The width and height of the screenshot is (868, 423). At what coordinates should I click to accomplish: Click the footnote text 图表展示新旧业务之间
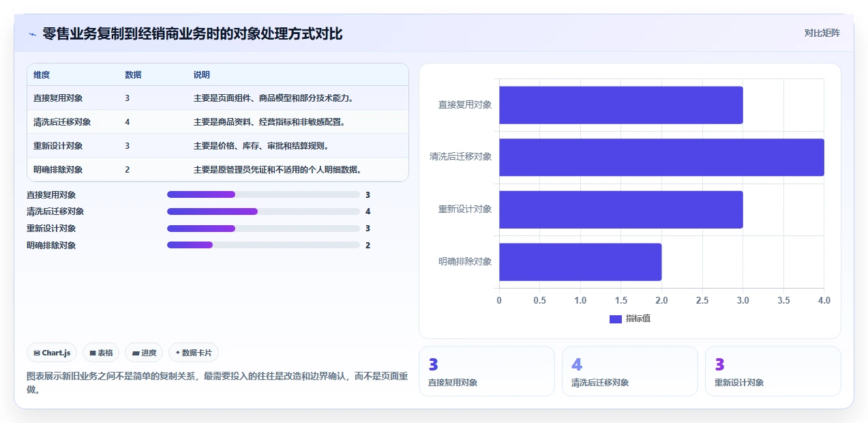click(x=218, y=383)
